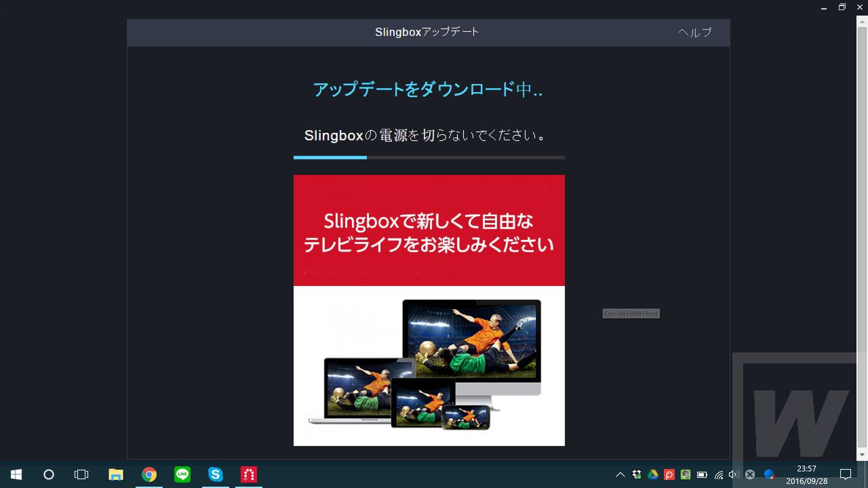Open Skype from the taskbar
Viewport: 868px width, 488px height.
[x=216, y=474]
